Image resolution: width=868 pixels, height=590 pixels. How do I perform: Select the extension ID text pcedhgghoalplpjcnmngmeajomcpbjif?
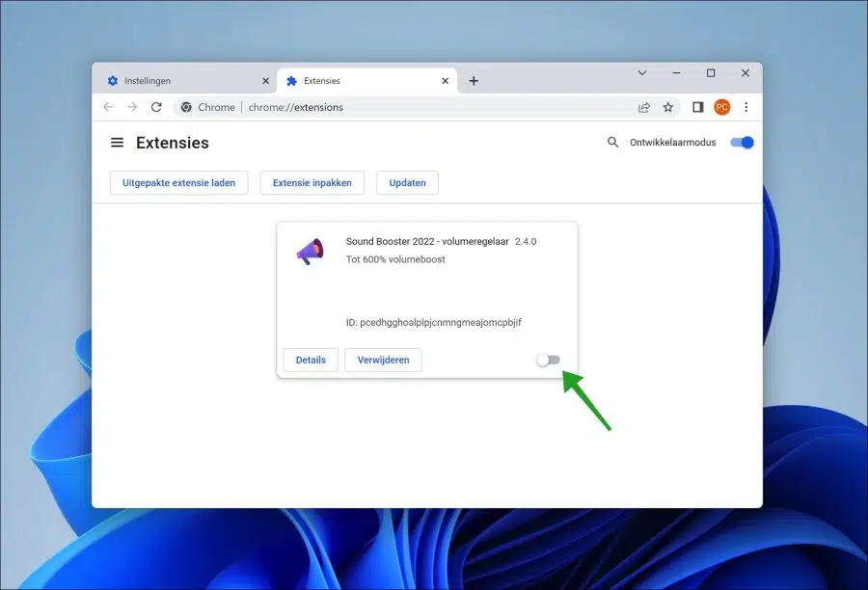tap(441, 322)
